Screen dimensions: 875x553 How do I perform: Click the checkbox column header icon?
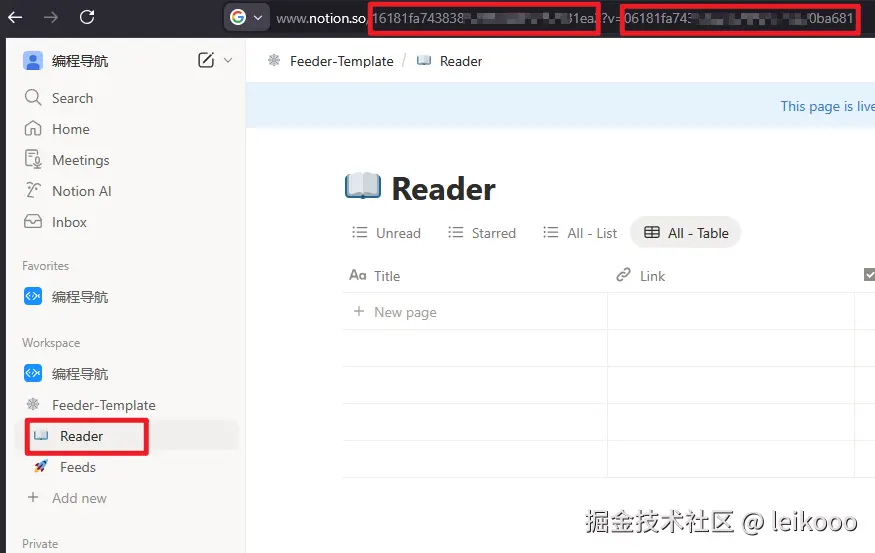(x=869, y=275)
